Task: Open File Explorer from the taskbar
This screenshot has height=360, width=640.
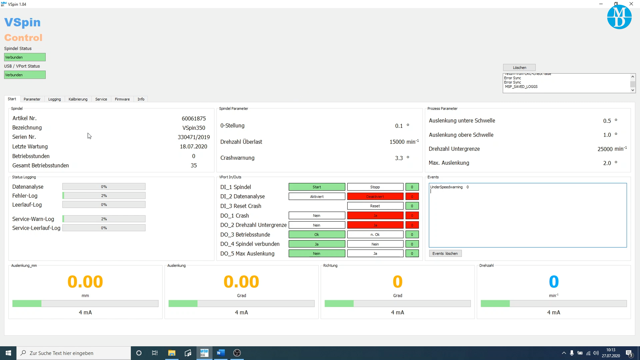Action: coord(171,353)
